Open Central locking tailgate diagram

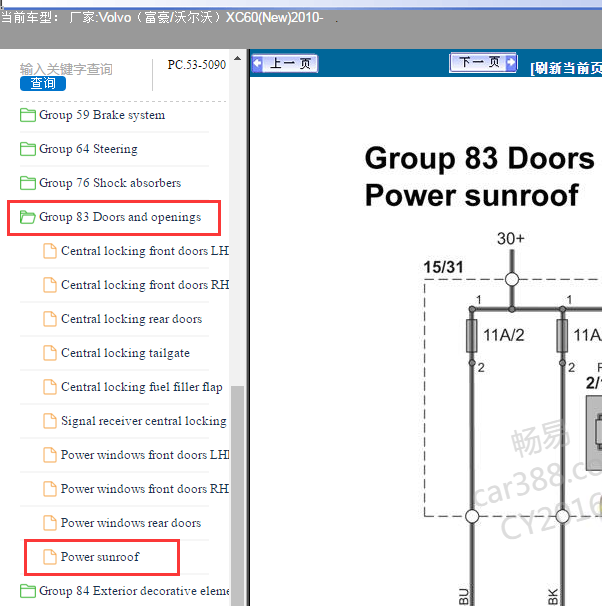[126, 353]
